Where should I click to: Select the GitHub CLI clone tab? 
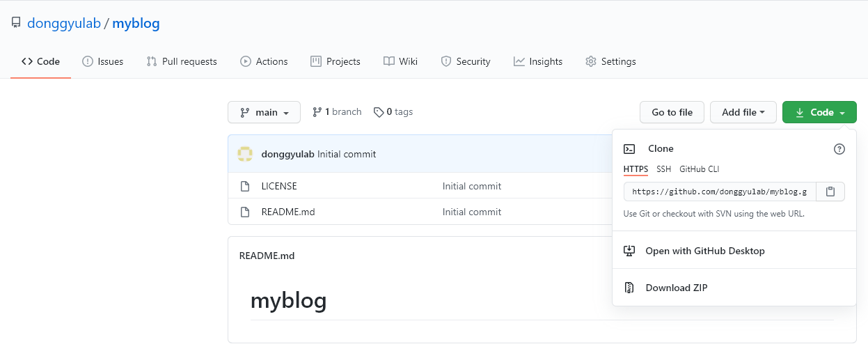pos(699,169)
